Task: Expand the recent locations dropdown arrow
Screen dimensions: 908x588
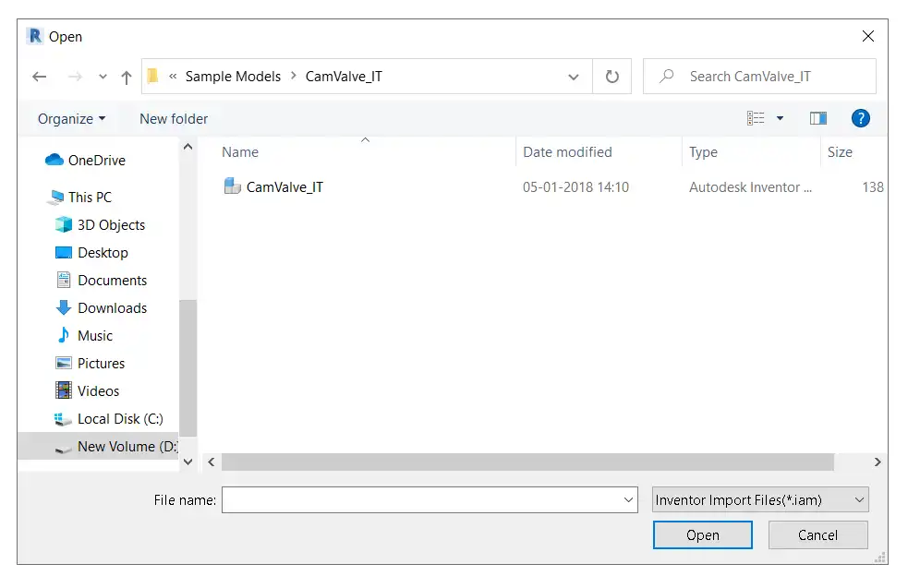Action: 103,77
